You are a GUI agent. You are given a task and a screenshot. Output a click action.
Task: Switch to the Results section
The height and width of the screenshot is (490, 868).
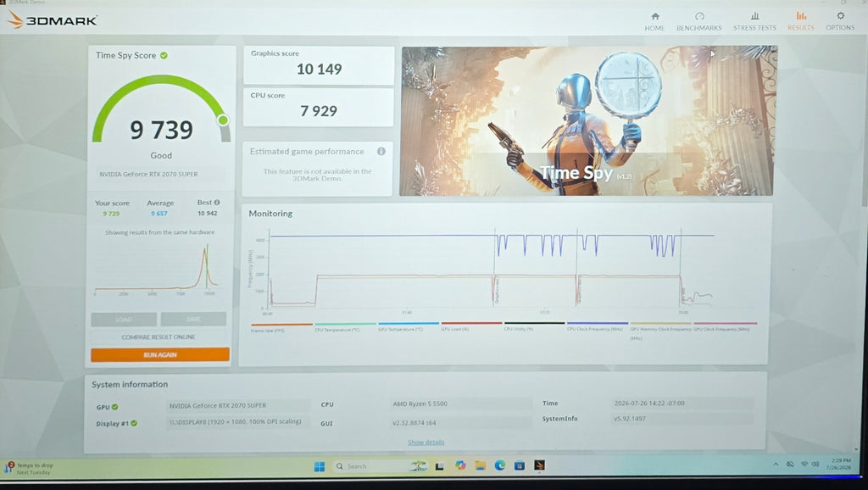(800, 21)
